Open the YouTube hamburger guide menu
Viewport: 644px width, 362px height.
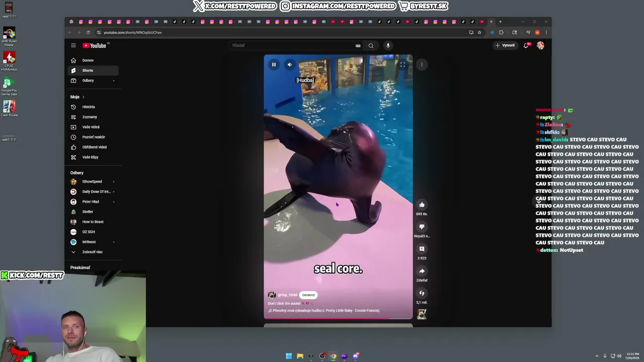coord(73,45)
